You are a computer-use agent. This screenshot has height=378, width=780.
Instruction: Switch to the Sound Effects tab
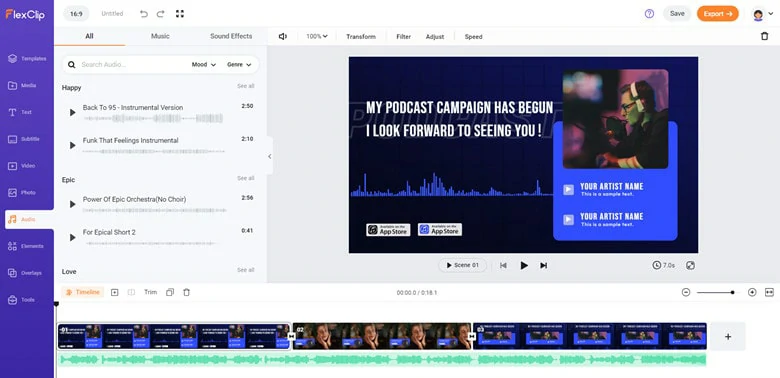231,36
